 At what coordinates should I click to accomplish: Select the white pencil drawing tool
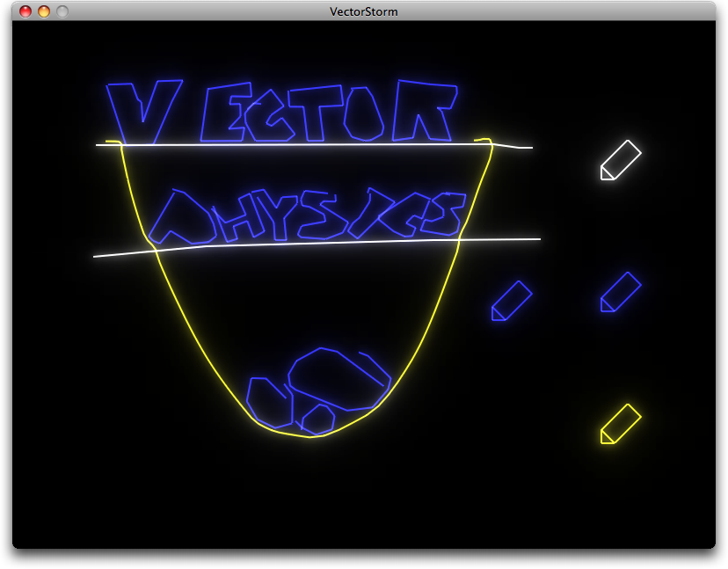coord(621,160)
